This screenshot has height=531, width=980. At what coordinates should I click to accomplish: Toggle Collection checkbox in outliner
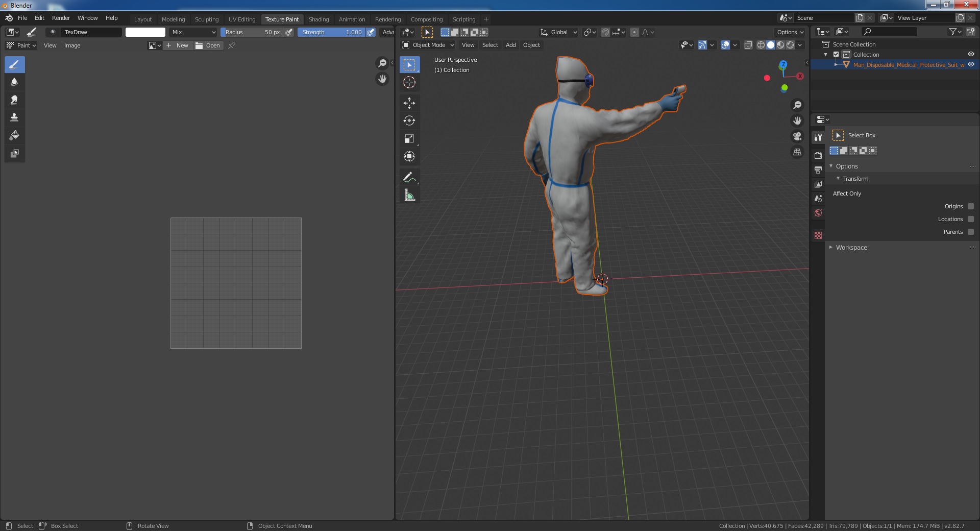point(836,55)
